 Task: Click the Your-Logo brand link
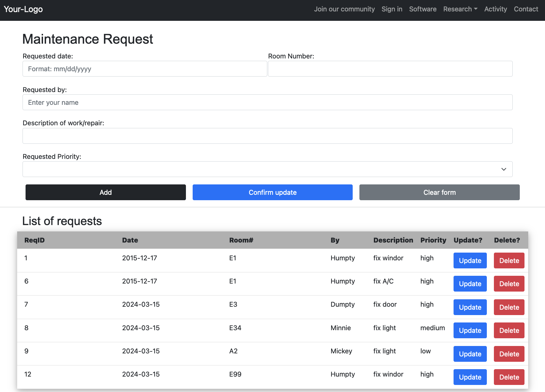pos(24,9)
